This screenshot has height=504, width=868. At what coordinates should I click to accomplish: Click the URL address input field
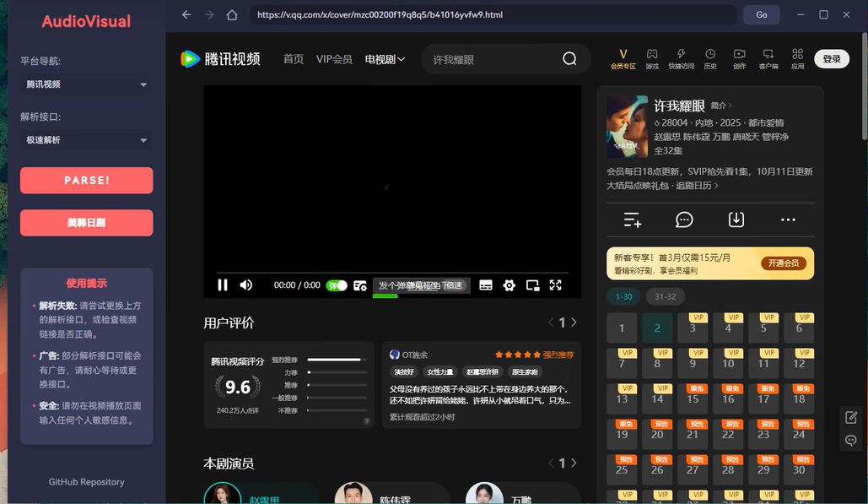pyautogui.click(x=493, y=14)
